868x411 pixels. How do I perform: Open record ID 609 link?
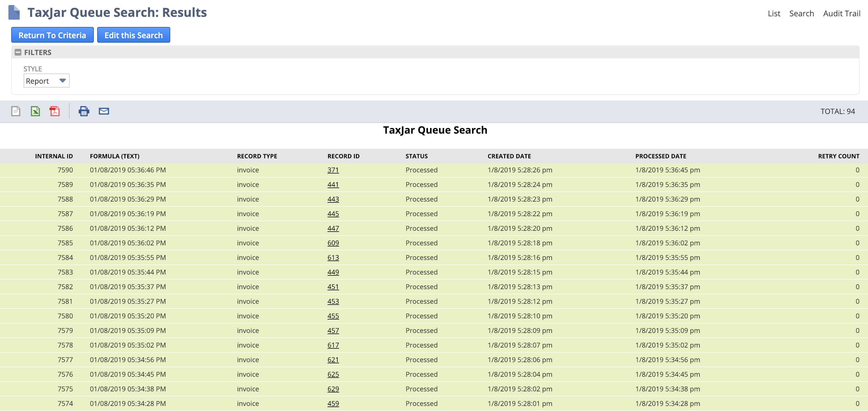[333, 243]
